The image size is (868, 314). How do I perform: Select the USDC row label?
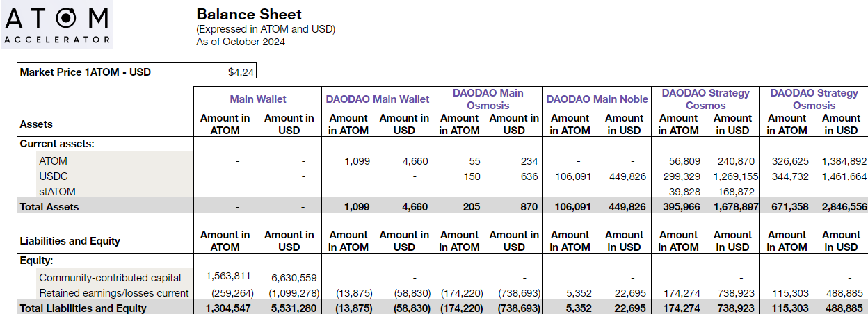(54, 176)
